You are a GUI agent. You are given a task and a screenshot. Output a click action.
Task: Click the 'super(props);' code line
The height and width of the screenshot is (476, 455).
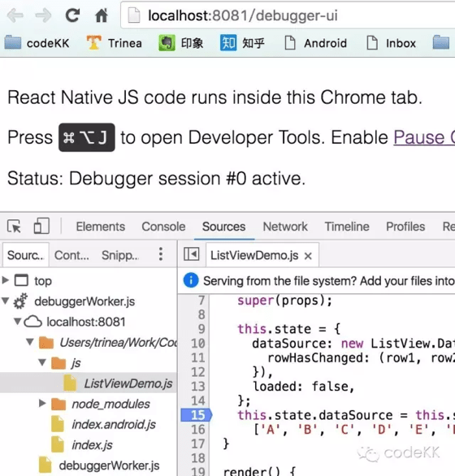(285, 301)
